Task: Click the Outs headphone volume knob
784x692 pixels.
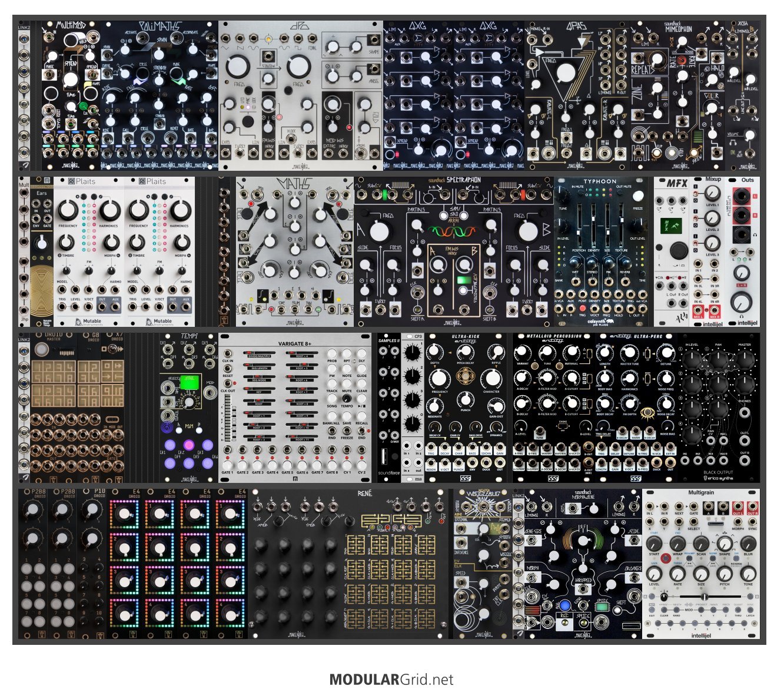Action: [x=742, y=302]
